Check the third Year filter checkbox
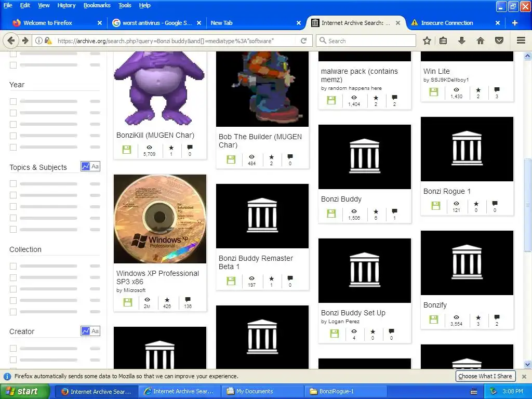 13,124
